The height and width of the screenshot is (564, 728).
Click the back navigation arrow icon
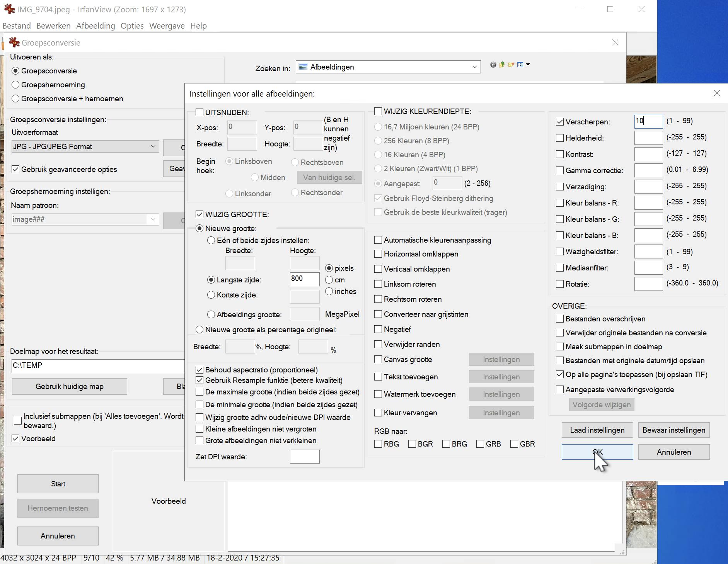pos(493,65)
